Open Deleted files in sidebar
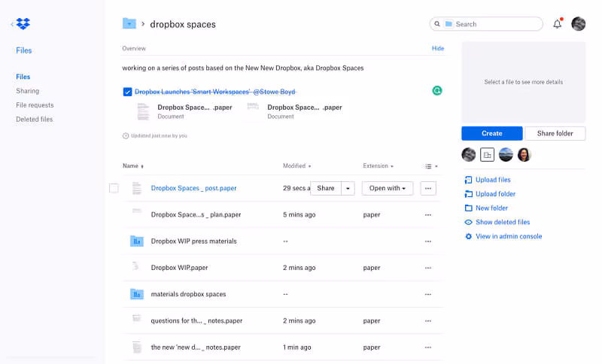 click(35, 120)
